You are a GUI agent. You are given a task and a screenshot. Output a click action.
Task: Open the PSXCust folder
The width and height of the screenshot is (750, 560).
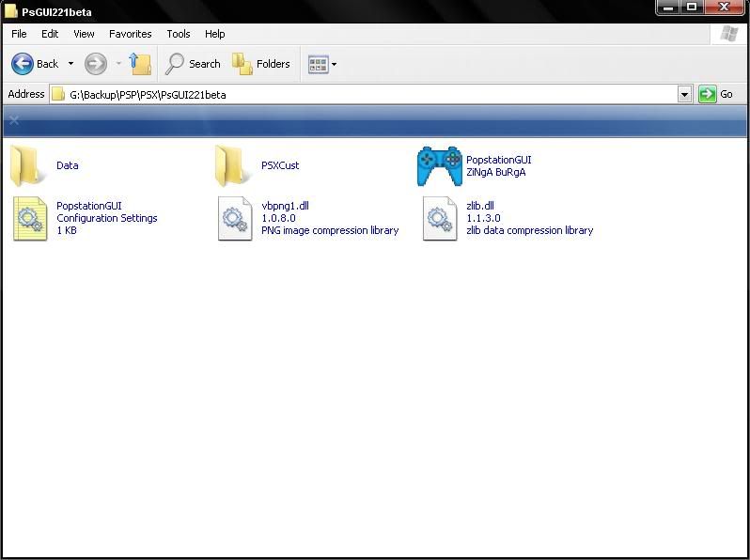234,166
